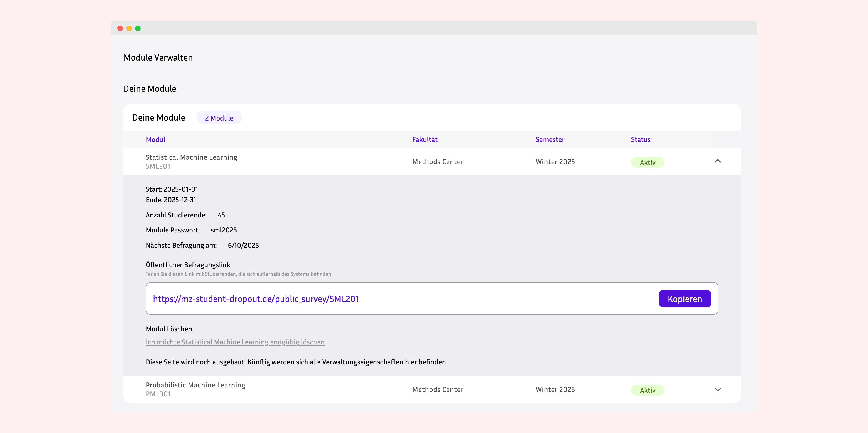868x433 pixels.
Task: Click the Kopieren button
Action: 684,298
